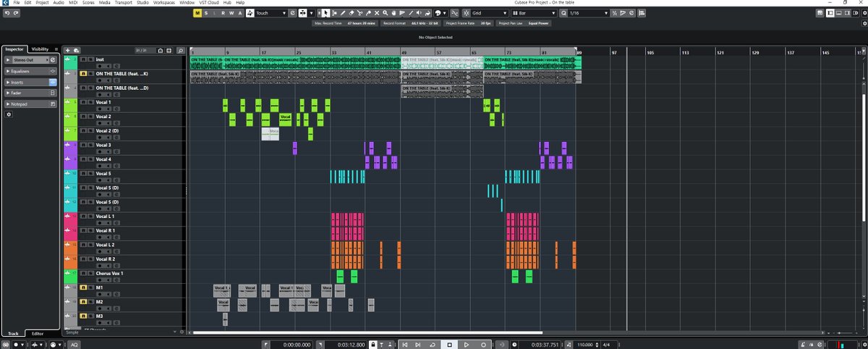The width and height of the screenshot is (868, 349).
Task: Open the Transport menu
Action: tap(124, 3)
